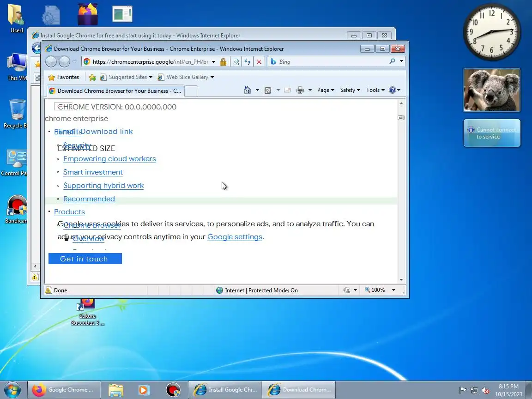The width and height of the screenshot is (532, 399).
Task: Click the chromeenterprise.google URL address field
Action: pyautogui.click(x=150, y=62)
